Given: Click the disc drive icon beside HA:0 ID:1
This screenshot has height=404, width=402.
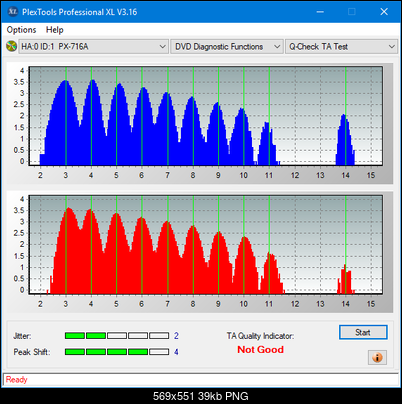Looking at the screenshot, I should (11, 46).
